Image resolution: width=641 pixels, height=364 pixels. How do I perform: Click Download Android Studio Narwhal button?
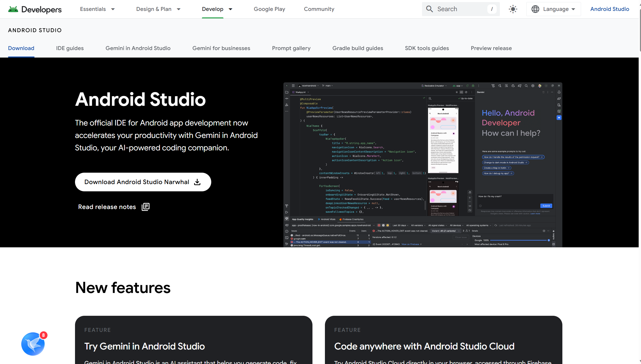143,182
